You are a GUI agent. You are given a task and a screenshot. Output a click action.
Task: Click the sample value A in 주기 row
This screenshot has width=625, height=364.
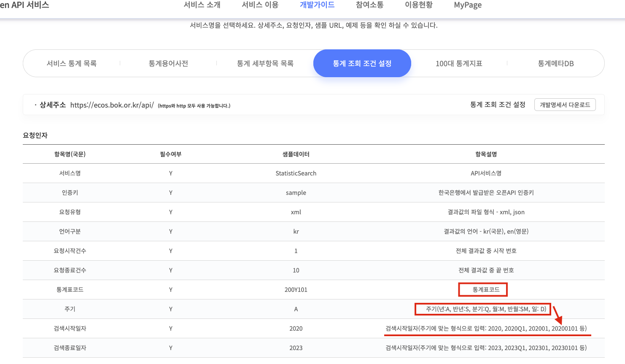[x=296, y=309]
